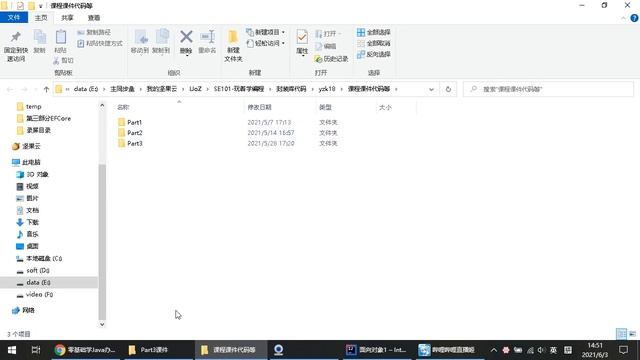Sort by Date modified column header

coord(260,107)
